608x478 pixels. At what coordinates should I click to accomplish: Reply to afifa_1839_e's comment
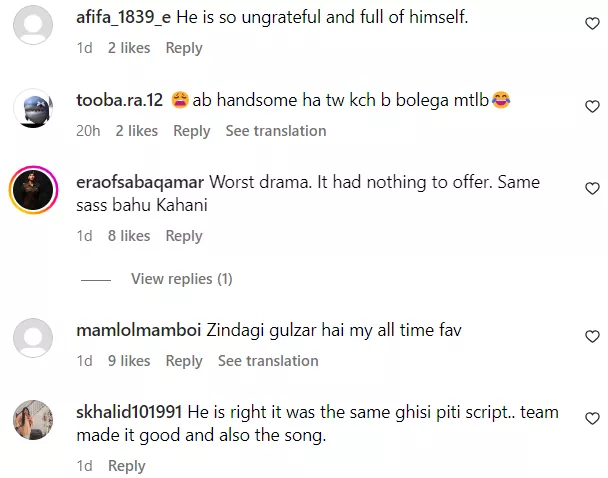tap(184, 48)
